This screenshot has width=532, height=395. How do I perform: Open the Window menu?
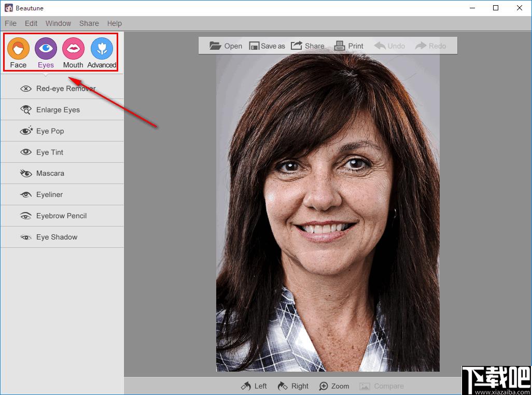[59, 23]
